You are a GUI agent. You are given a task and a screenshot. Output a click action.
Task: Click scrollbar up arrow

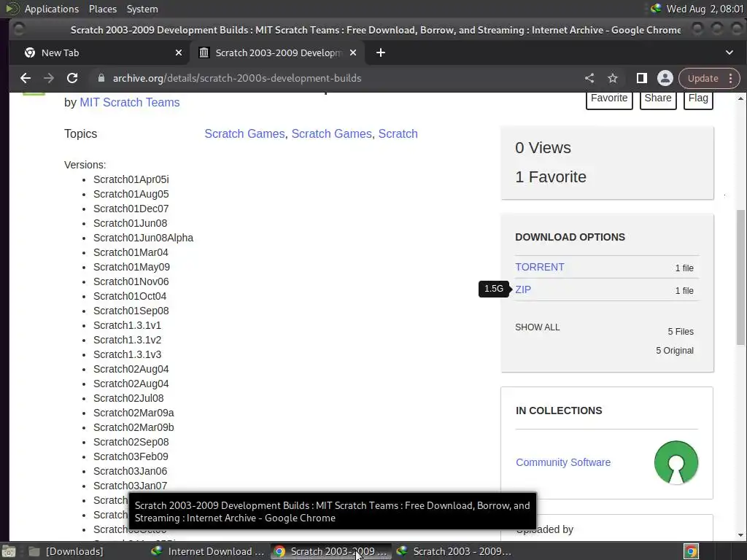pos(740,98)
